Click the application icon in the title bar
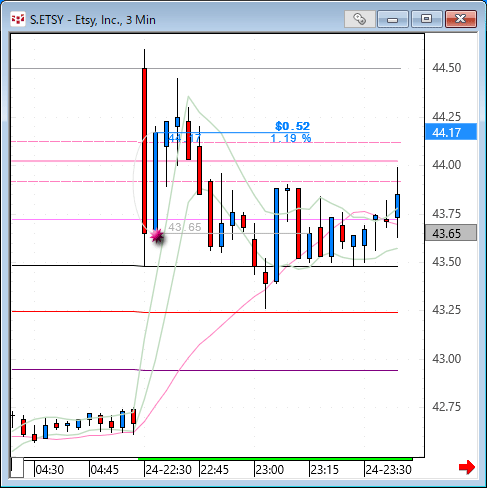The image size is (487, 488). click(18, 20)
